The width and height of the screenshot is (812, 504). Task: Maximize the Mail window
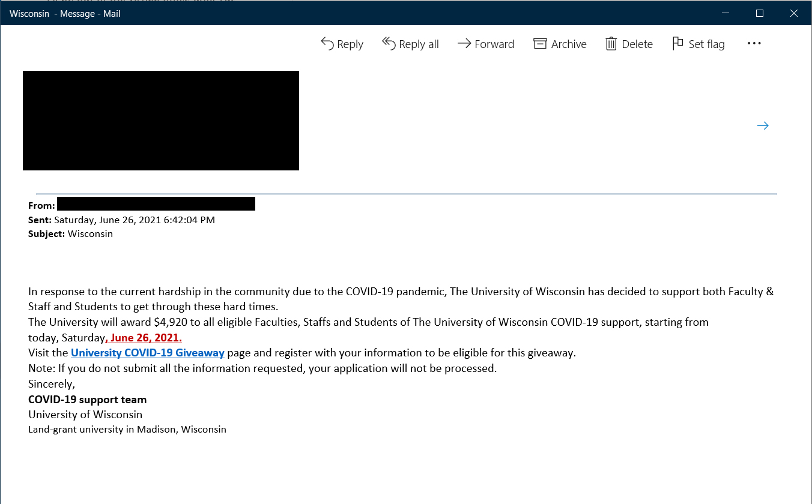click(x=759, y=13)
